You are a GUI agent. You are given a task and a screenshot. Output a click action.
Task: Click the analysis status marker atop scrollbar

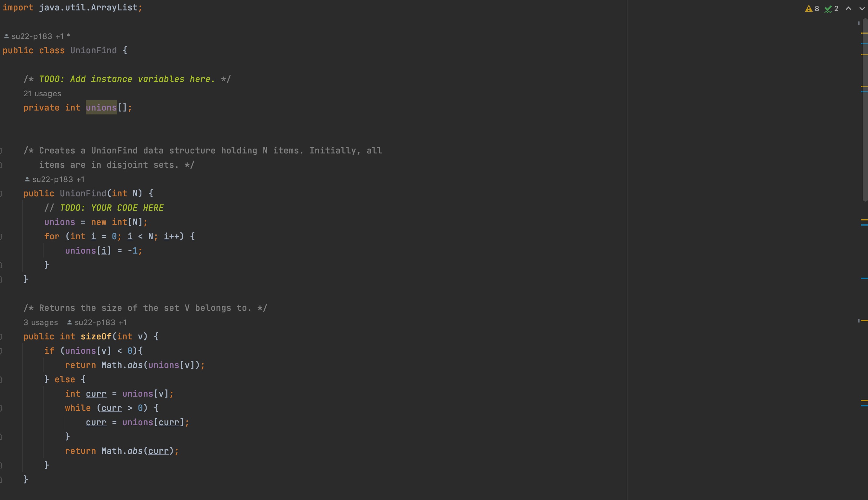859,23
